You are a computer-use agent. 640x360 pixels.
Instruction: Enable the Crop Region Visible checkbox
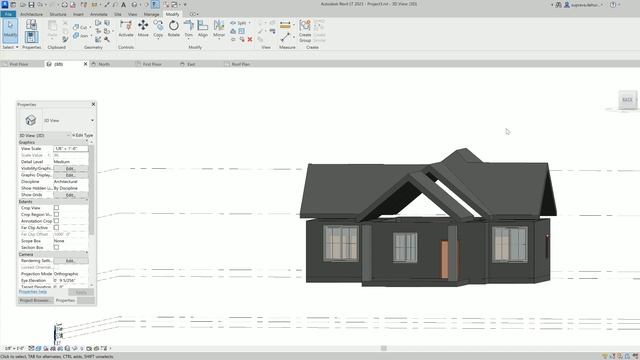click(56, 214)
